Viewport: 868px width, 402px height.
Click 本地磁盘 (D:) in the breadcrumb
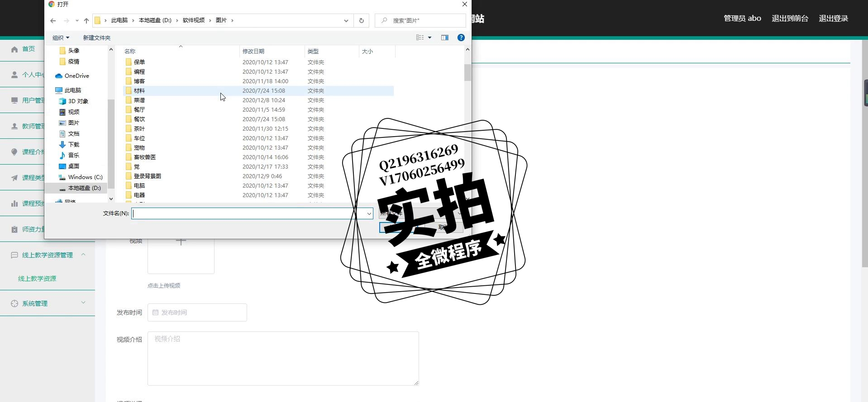[155, 20]
